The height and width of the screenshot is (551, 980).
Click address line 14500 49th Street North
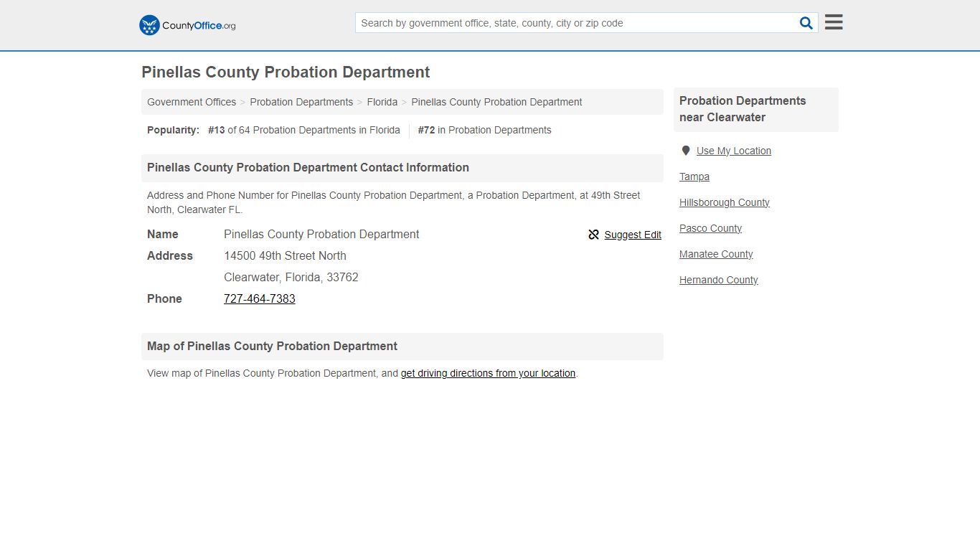tap(285, 255)
